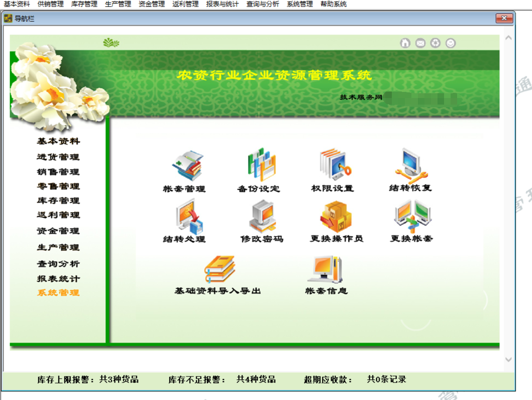
Task: Click 共4种货品 in status bar
Action: point(256,379)
